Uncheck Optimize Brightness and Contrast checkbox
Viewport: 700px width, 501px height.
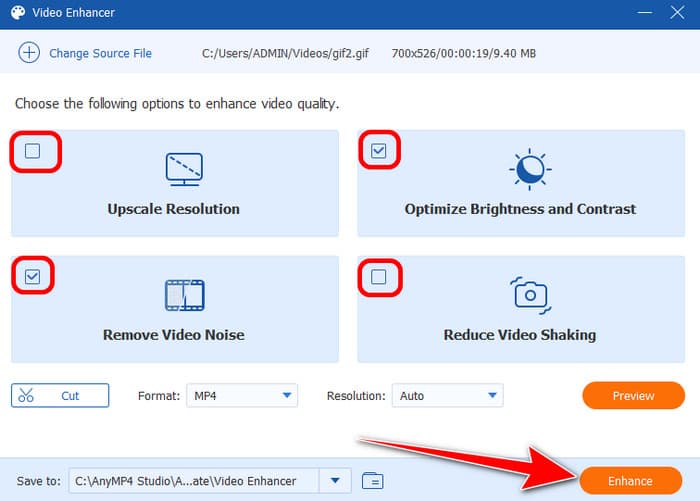379,151
